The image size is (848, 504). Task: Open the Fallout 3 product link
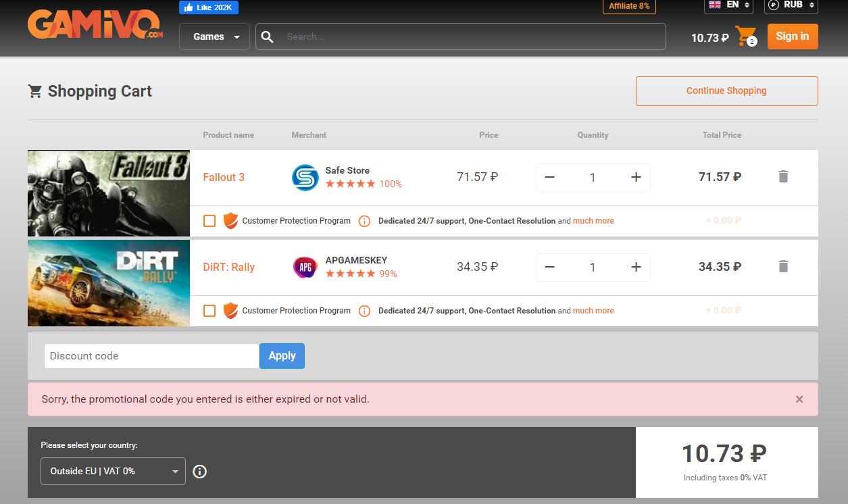(224, 177)
